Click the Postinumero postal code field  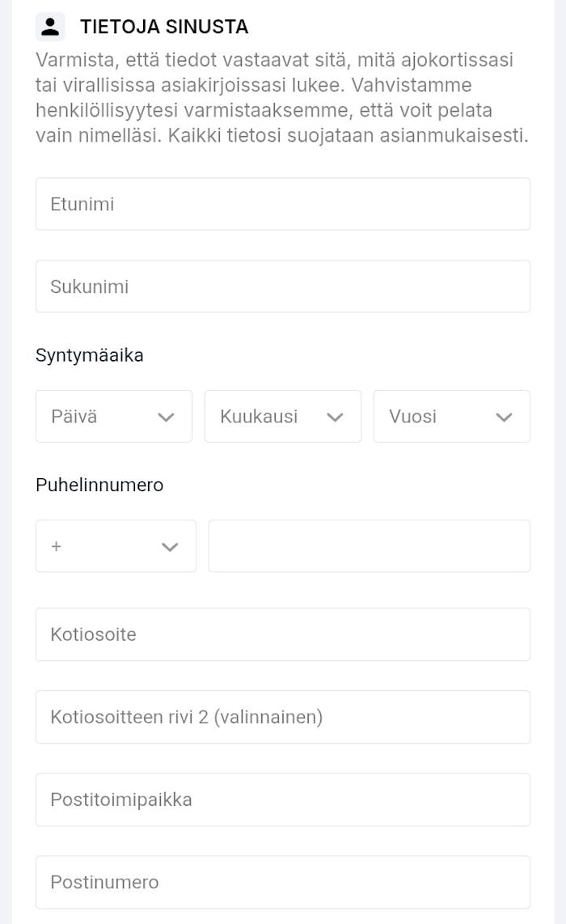(283, 882)
